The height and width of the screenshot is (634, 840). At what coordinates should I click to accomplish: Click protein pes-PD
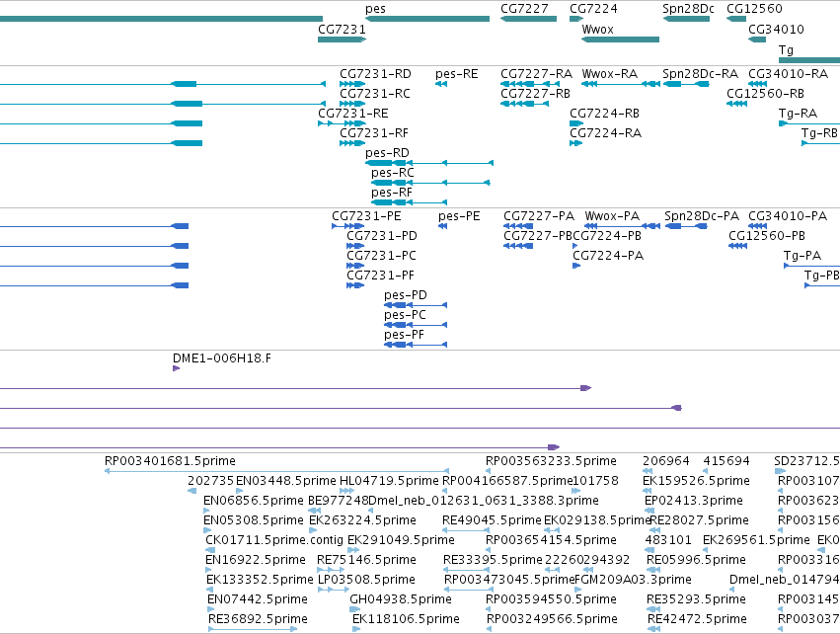pos(406,296)
